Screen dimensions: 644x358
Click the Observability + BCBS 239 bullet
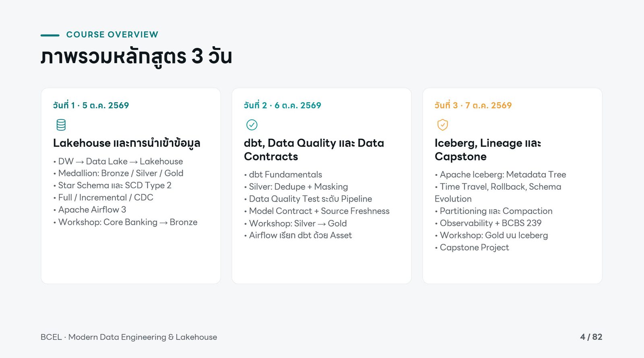tap(488, 223)
